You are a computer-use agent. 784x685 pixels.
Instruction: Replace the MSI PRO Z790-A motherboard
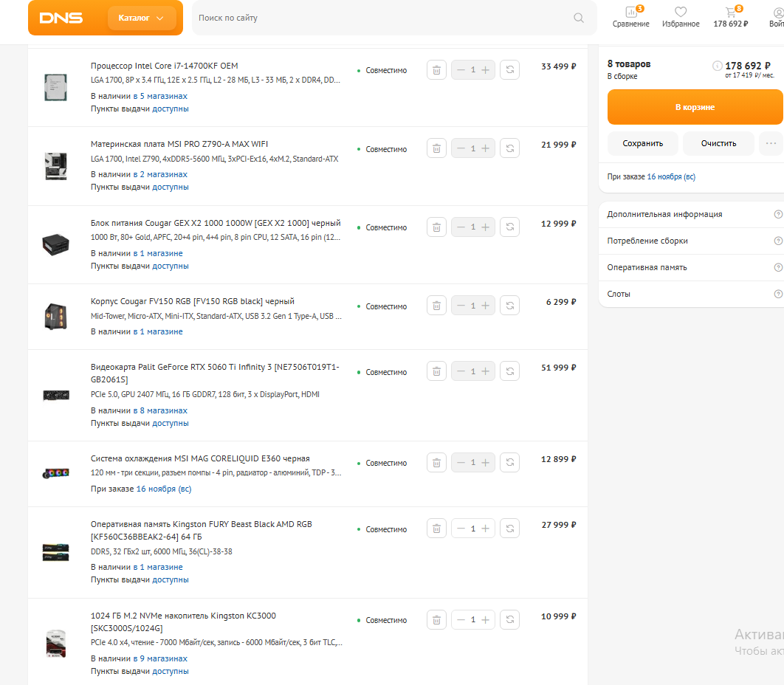[510, 148]
